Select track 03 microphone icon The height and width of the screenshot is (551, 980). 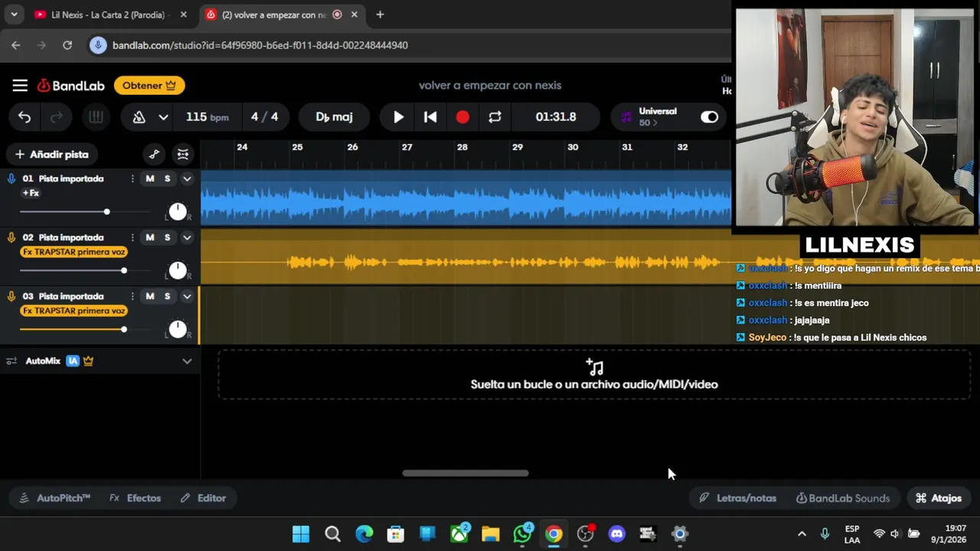[x=11, y=296]
